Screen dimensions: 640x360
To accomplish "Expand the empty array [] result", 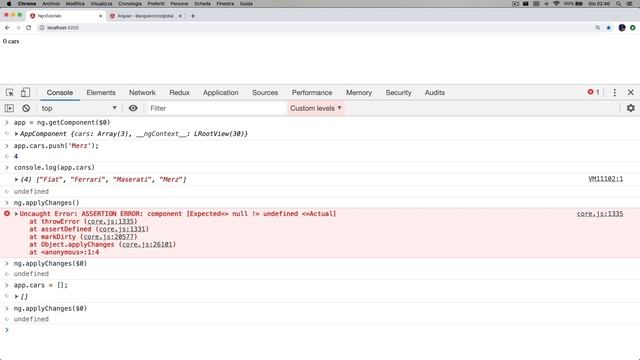I will click(x=16, y=297).
